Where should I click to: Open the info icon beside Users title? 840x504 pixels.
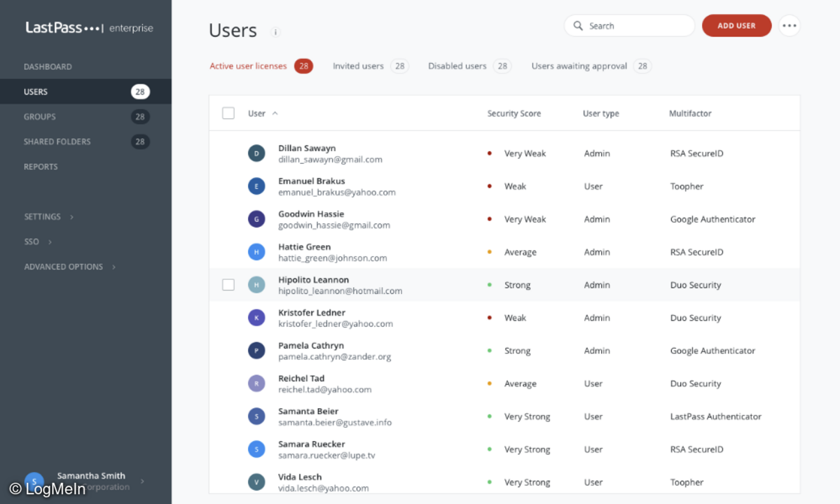[275, 32]
